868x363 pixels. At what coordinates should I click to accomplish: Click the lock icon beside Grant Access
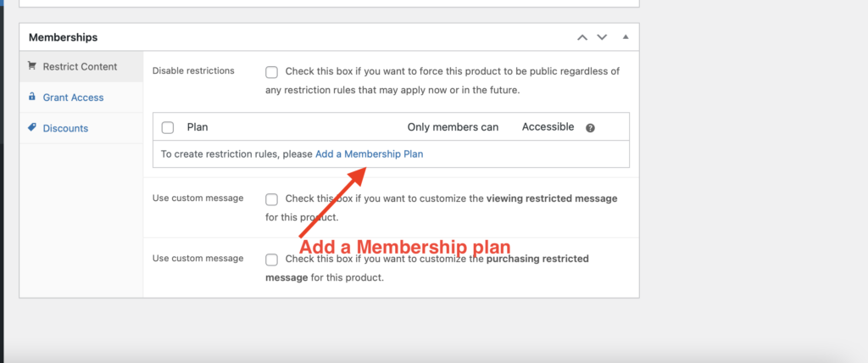[32, 98]
